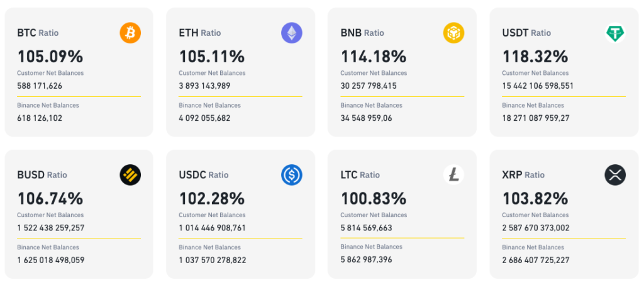Click XRP Binance Net Balances amount
The height and width of the screenshot is (287, 644).
pos(536,259)
